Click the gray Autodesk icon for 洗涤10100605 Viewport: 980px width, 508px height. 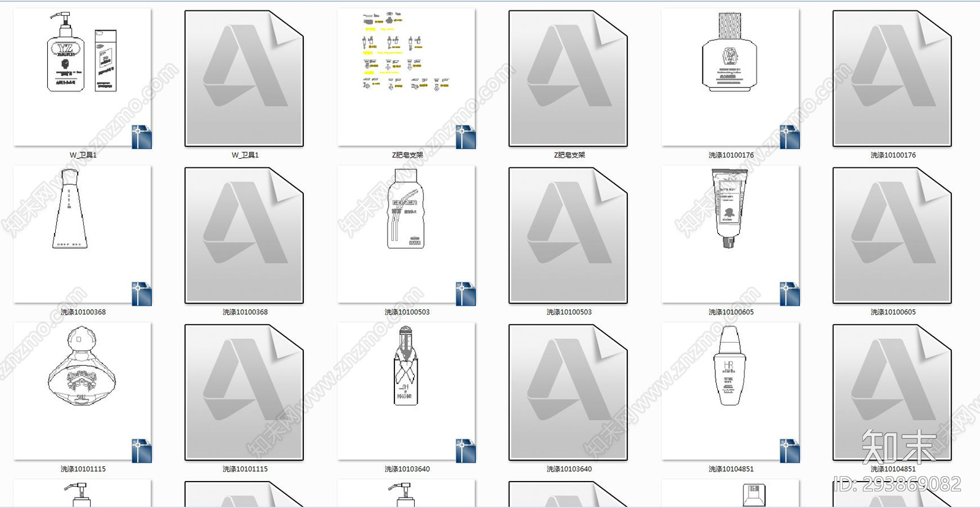[892, 235]
